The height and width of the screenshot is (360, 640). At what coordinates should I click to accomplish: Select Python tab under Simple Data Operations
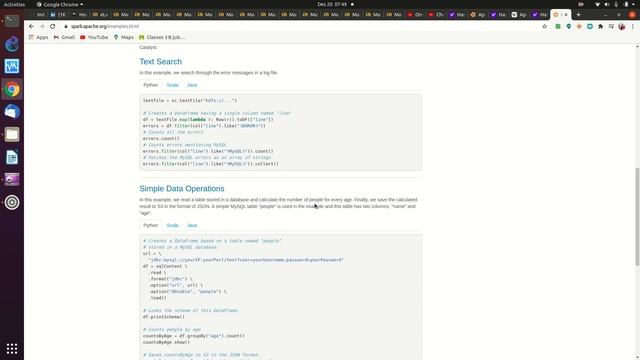tap(151, 225)
